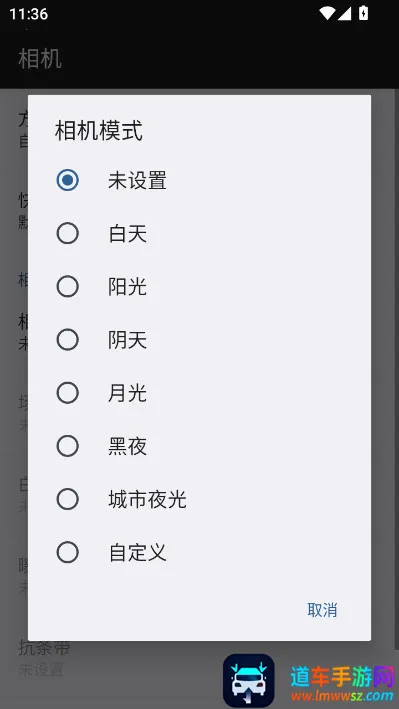Tap the battery charging icon
Viewport: 399px width, 709px height.
click(x=363, y=13)
